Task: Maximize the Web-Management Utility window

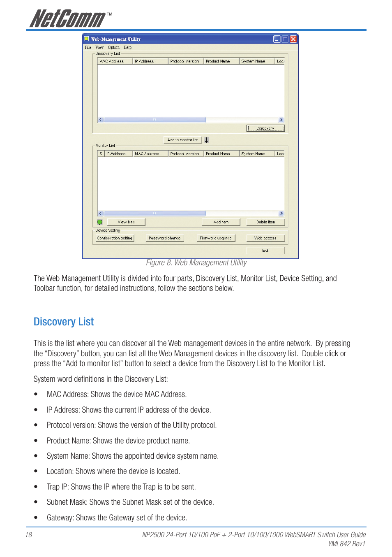Action: [x=285, y=39]
